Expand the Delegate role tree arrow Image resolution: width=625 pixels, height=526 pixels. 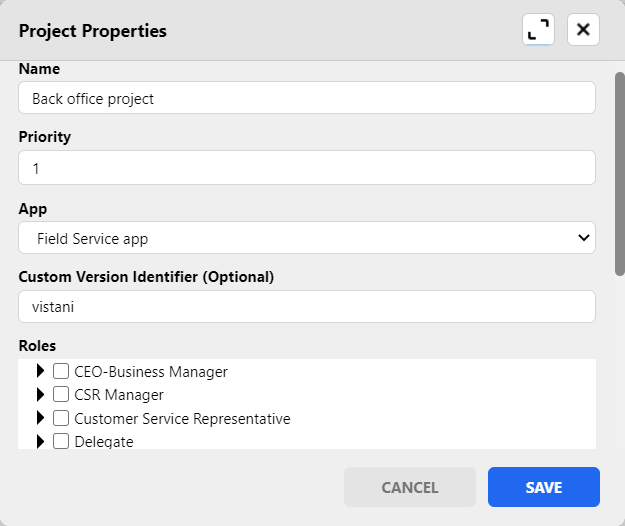[41, 441]
